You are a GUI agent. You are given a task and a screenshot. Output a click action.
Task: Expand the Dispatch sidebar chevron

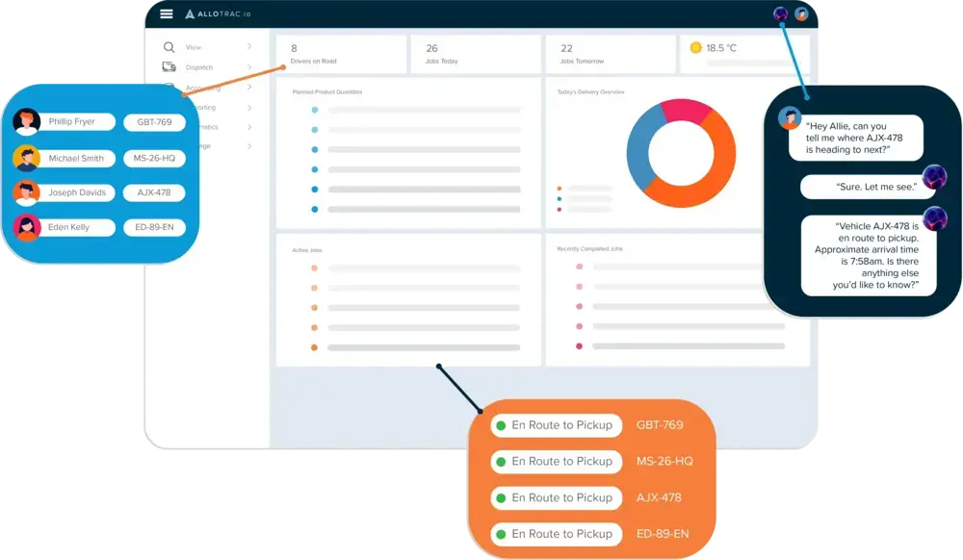click(x=249, y=67)
